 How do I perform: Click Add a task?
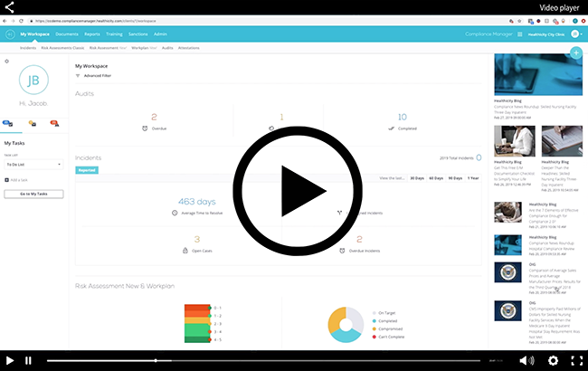click(16, 180)
